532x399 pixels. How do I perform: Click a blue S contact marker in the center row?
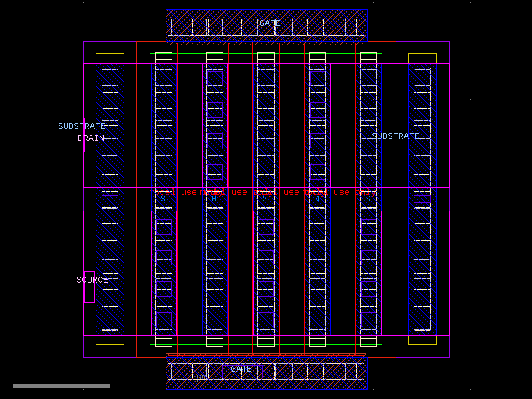162,198
